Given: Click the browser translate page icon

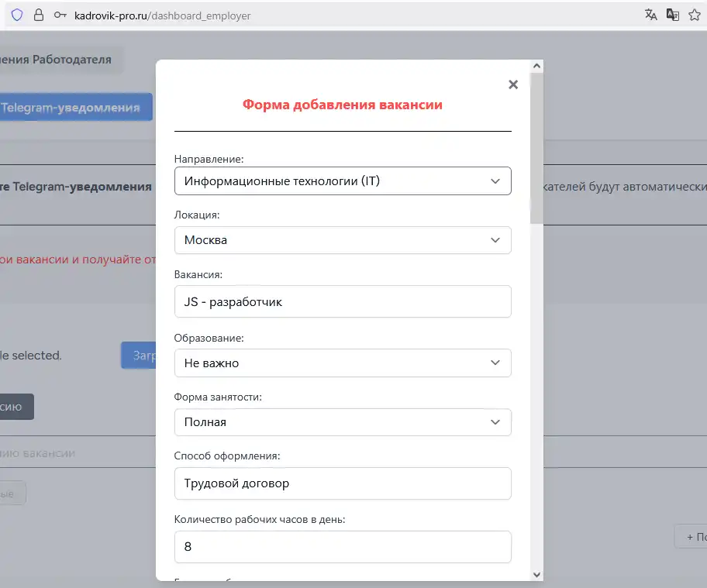Looking at the screenshot, I should [651, 15].
